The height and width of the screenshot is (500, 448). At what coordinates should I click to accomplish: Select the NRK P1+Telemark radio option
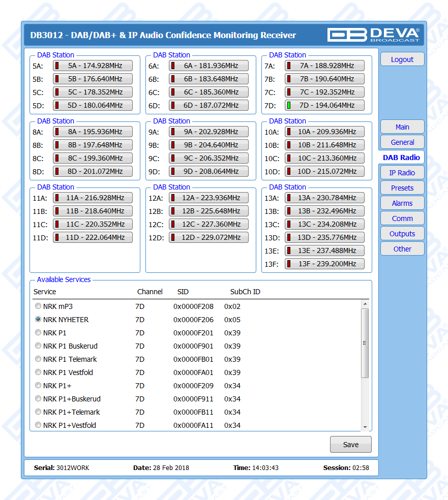(x=38, y=413)
